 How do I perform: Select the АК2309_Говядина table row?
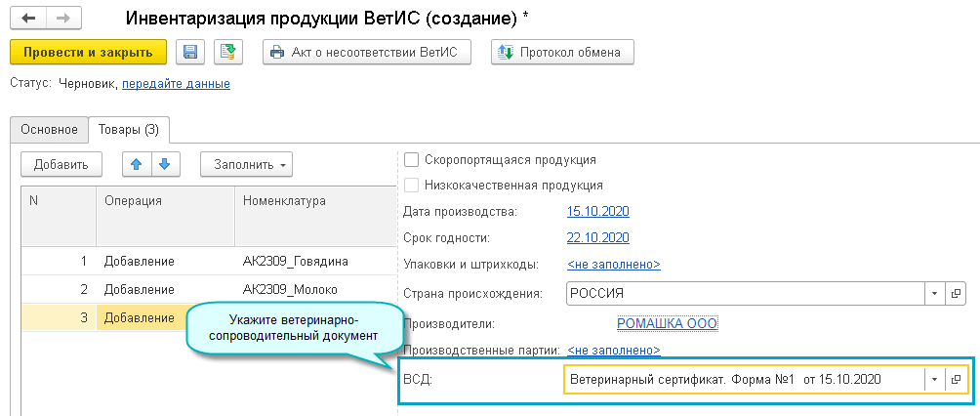[x=295, y=262]
